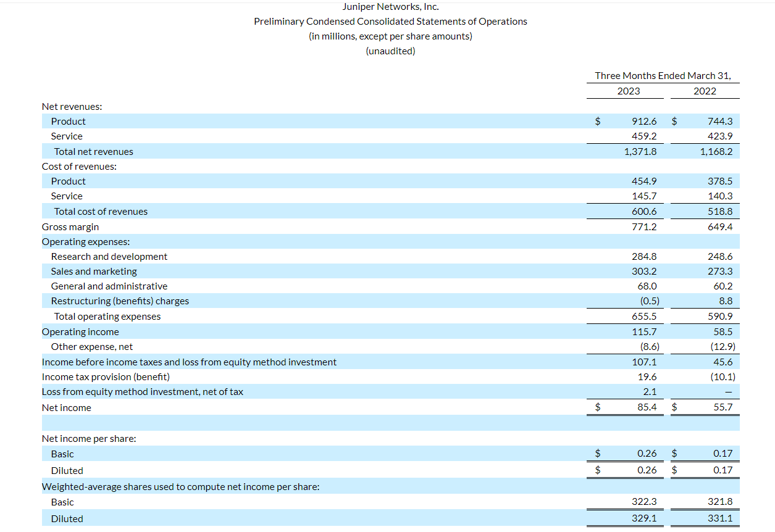
Task: Select the 2023 net income value 85.4
Action: (647, 407)
